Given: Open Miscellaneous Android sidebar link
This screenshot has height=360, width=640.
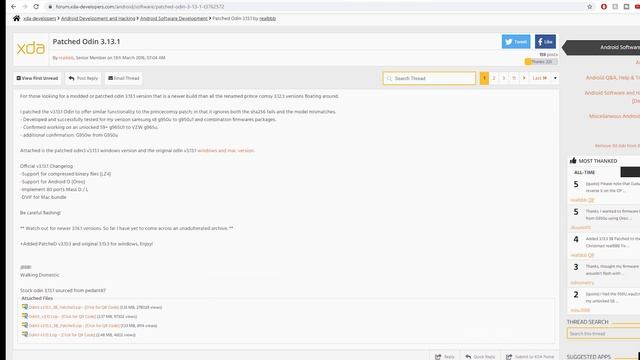Looking at the screenshot, I should [614, 116].
